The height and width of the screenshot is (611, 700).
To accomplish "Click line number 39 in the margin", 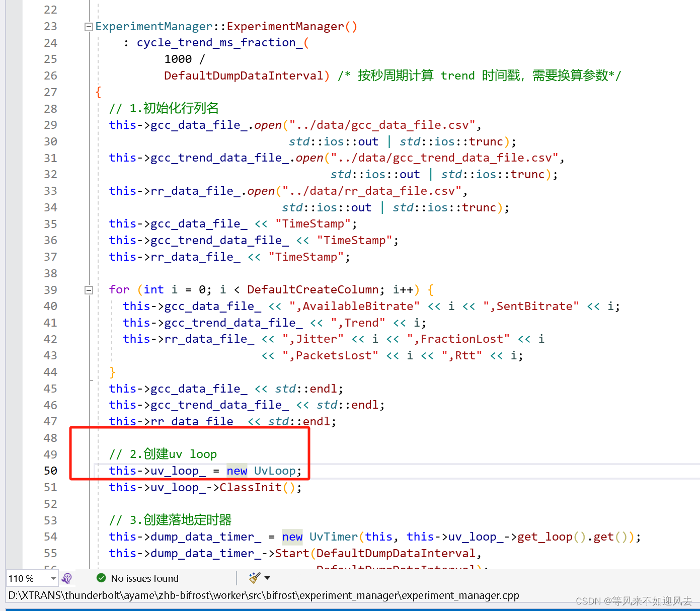I will [x=50, y=290].
